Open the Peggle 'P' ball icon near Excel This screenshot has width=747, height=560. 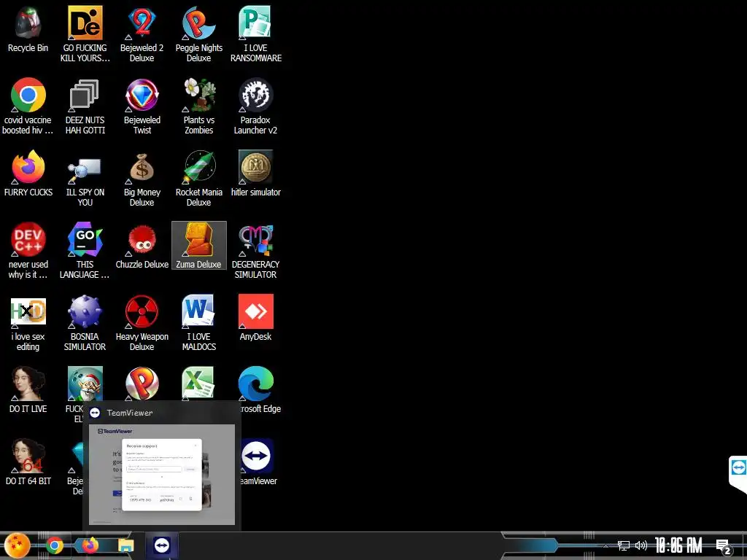[142, 384]
